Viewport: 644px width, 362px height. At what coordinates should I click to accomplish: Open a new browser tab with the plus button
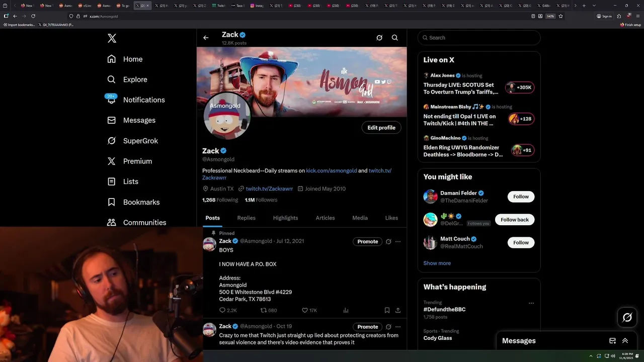coord(584,6)
